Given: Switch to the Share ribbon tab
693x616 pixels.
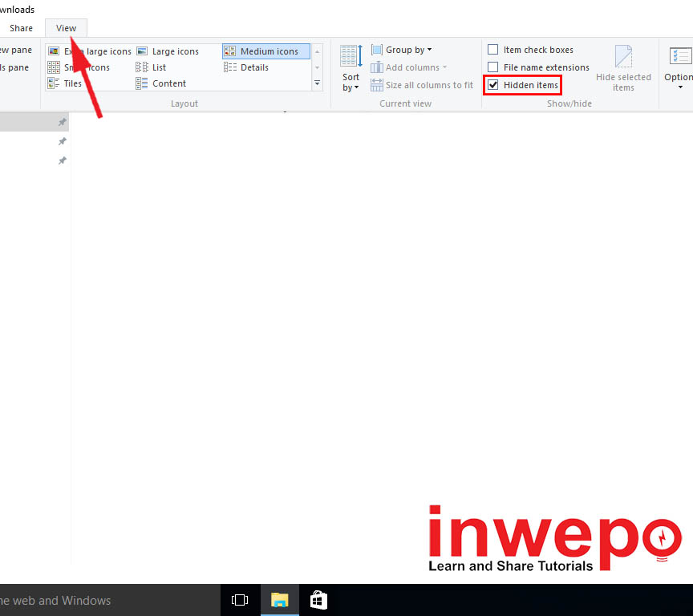Looking at the screenshot, I should pos(21,28).
